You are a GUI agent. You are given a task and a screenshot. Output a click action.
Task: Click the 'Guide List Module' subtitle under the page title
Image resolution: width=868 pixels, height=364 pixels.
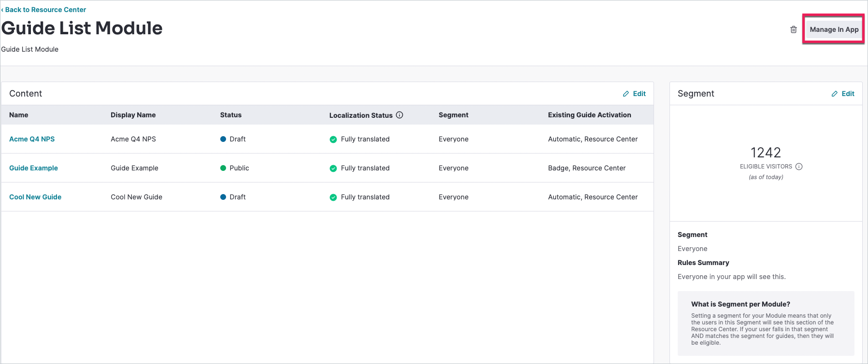[30, 49]
